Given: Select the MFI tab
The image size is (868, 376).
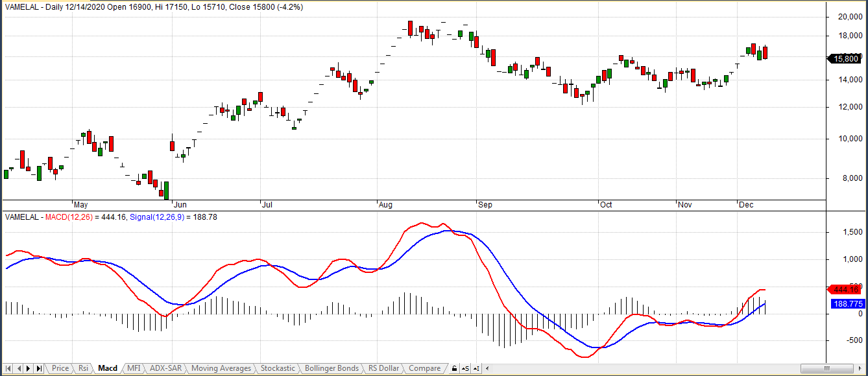Looking at the screenshot, I should 133,368.
